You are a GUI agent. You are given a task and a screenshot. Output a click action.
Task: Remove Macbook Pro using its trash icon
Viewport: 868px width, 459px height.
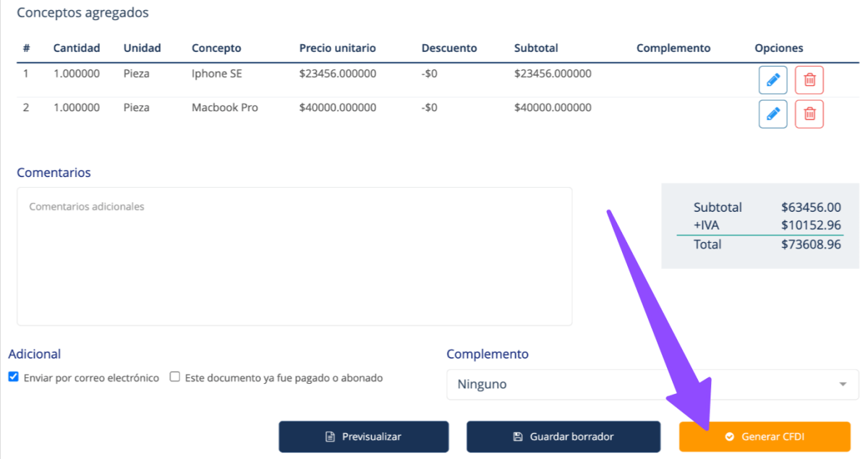[x=809, y=114]
